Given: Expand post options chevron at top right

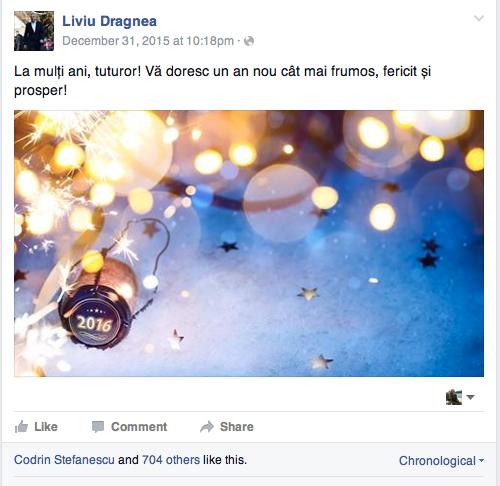Looking at the screenshot, I should coord(479,18).
